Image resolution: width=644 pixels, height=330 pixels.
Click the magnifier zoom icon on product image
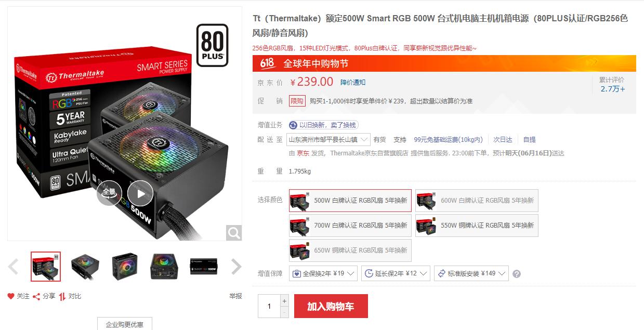pyautogui.click(x=234, y=233)
